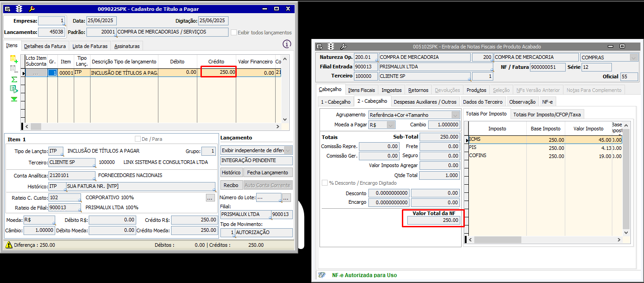Open the menu icon in the Cadastro de Título a Pagar title bar
Screen dimensions: 644x283
[x=7, y=9]
